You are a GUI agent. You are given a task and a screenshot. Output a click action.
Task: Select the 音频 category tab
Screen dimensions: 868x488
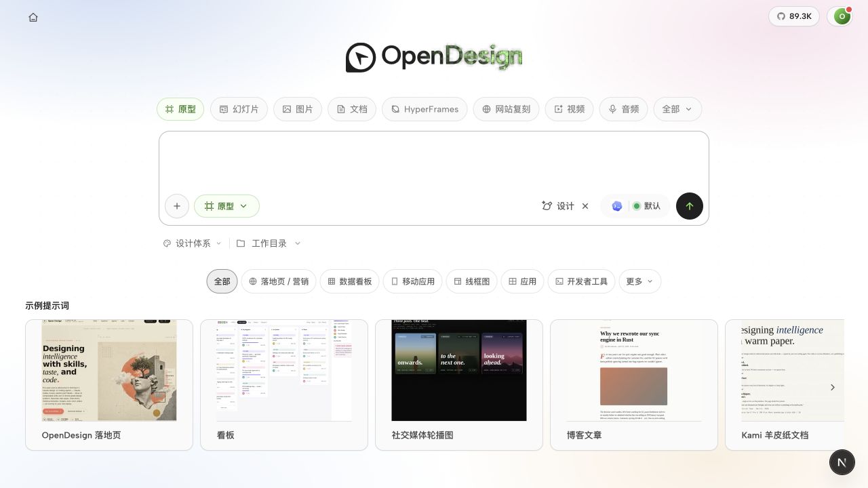[x=624, y=109]
